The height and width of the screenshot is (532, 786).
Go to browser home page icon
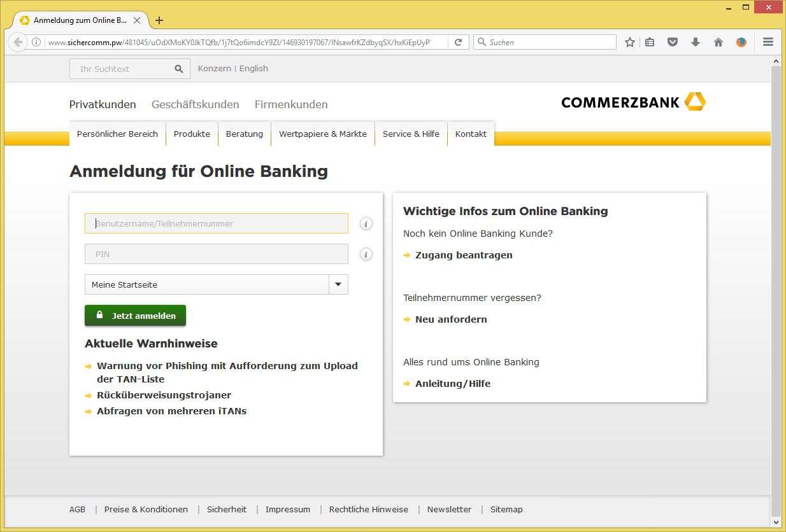point(718,42)
